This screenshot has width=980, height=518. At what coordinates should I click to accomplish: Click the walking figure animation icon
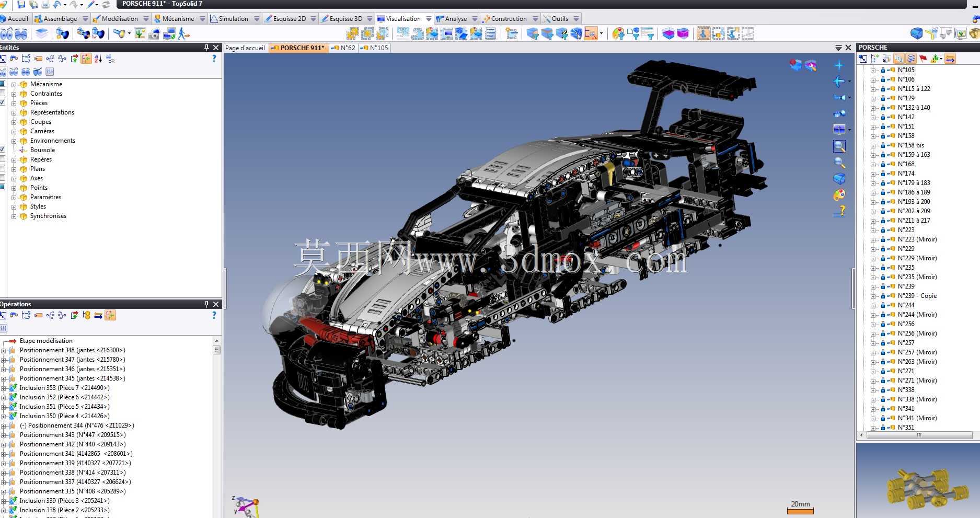pos(183,34)
